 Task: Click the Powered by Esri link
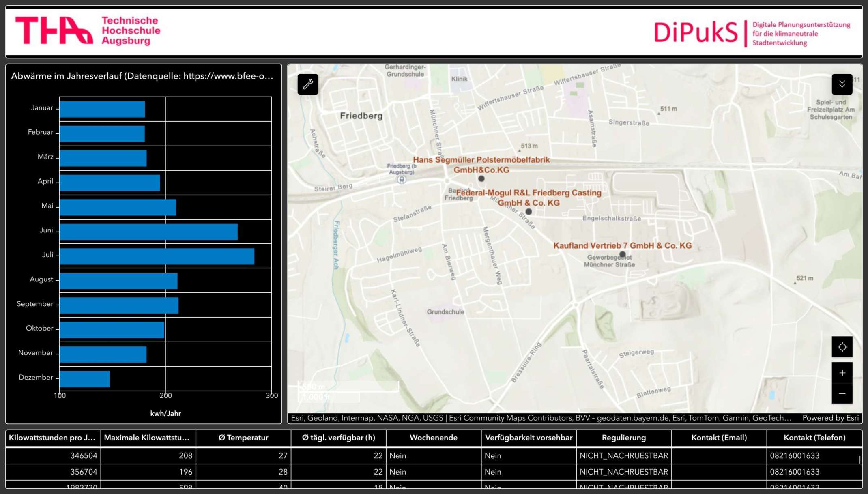point(830,418)
